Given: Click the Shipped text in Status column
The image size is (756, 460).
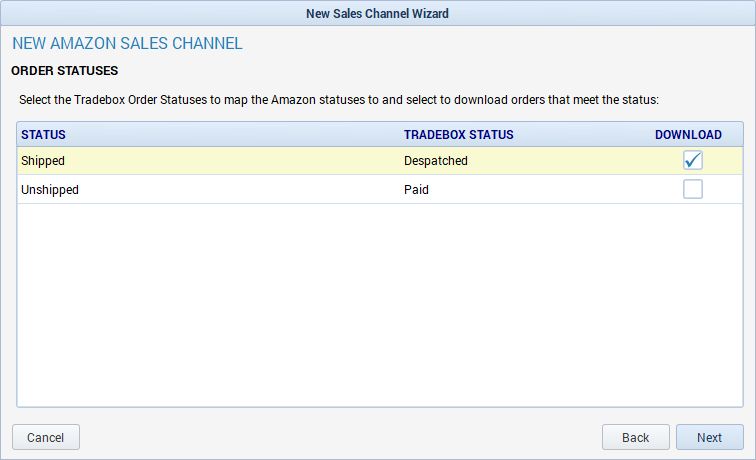Looking at the screenshot, I should pos(43,161).
